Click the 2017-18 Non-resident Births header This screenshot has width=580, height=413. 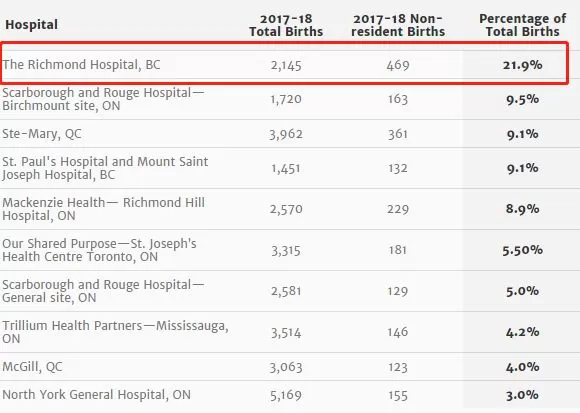[398, 25]
